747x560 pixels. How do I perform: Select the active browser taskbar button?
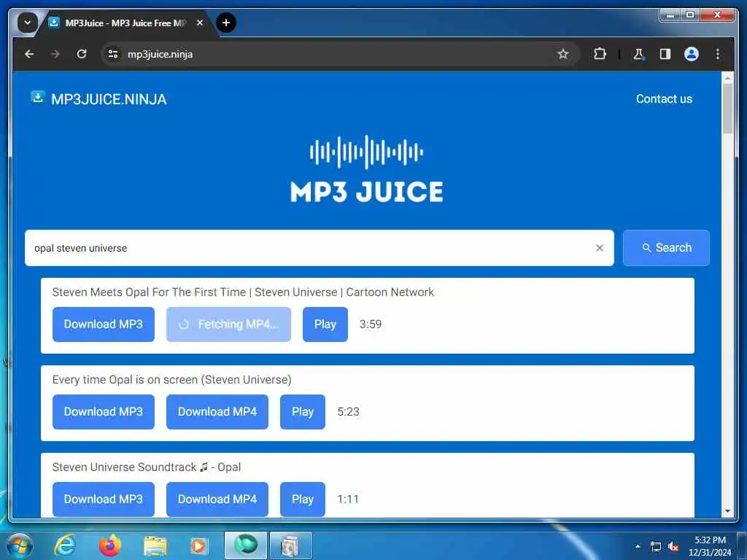click(x=246, y=545)
